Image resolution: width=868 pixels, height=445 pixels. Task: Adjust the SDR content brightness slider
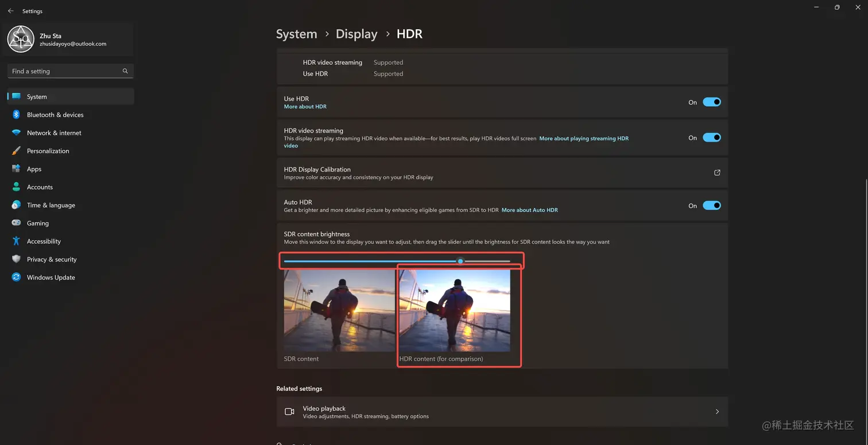460,261
